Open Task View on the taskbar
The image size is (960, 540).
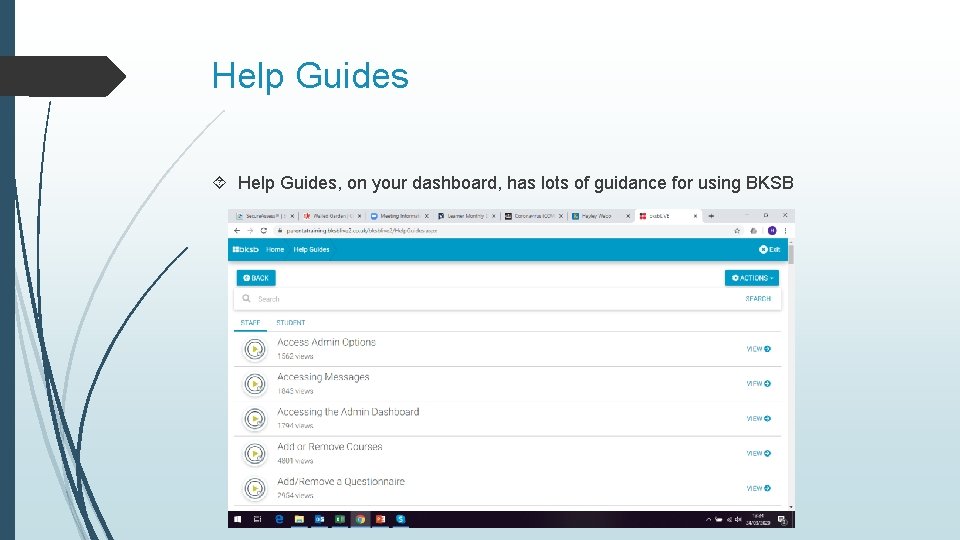[x=258, y=519]
